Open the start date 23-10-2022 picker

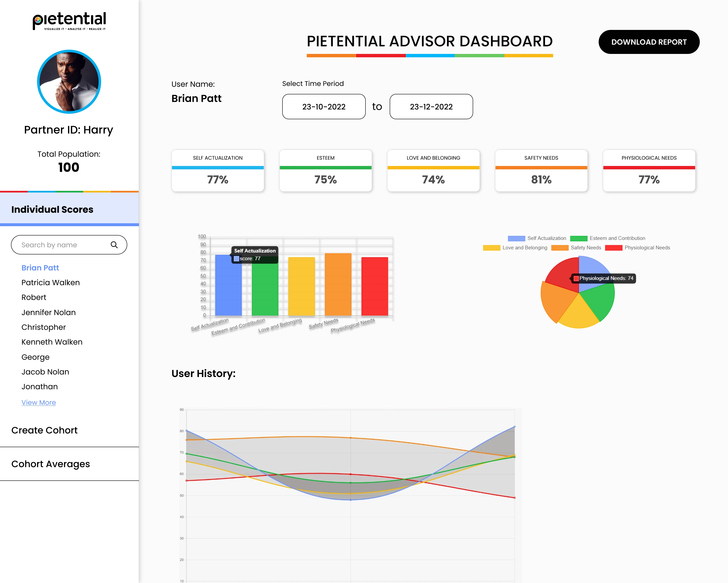pos(324,107)
